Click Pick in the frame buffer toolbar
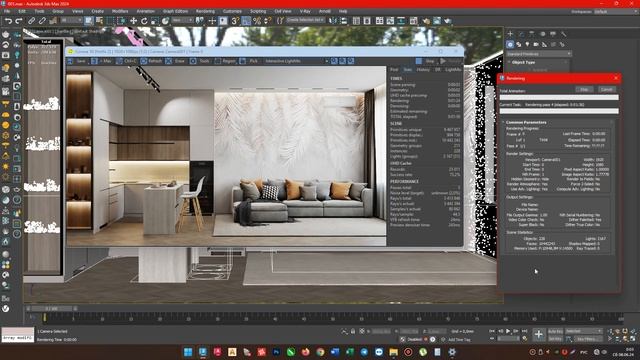The image size is (640, 360). (249, 61)
